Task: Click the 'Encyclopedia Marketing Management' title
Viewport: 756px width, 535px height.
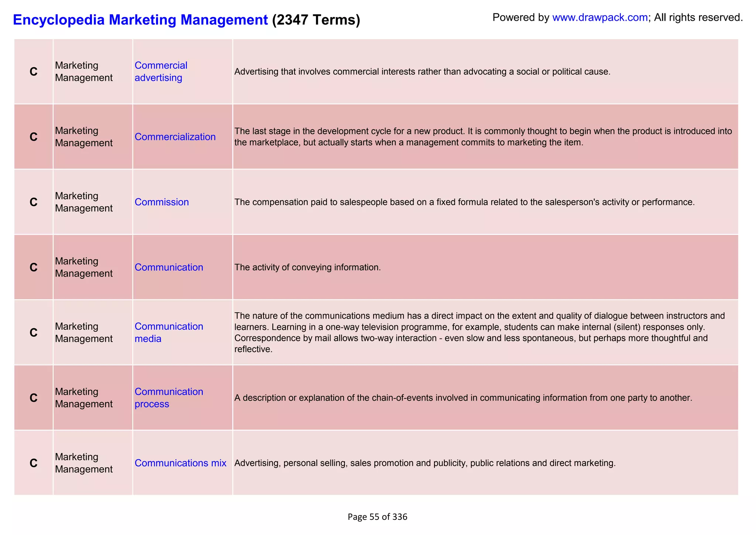Action: click(140, 20)
